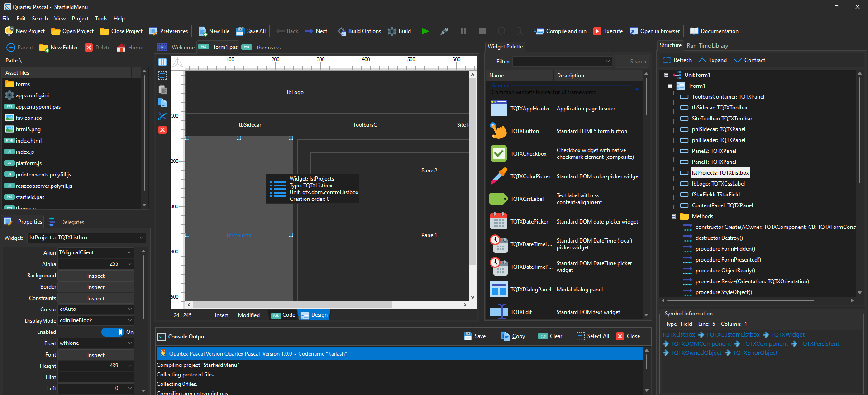Click the Open in browser icon

coord(634,31)
